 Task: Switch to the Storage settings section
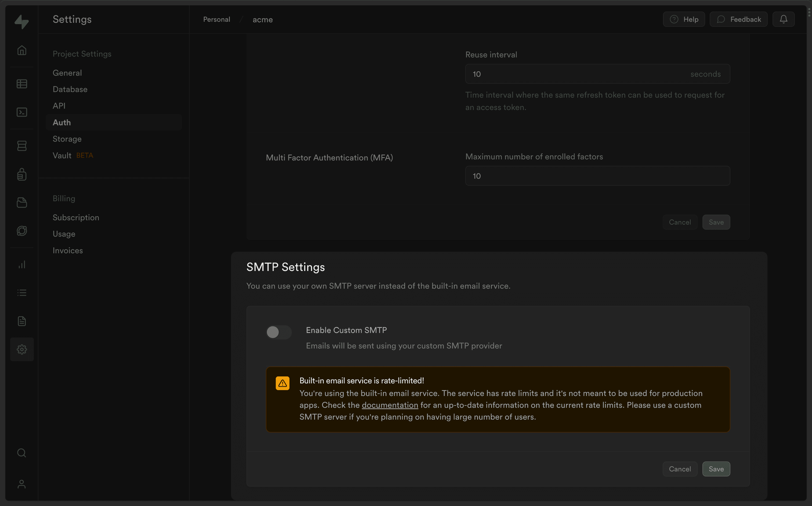(x=67, y=138)
